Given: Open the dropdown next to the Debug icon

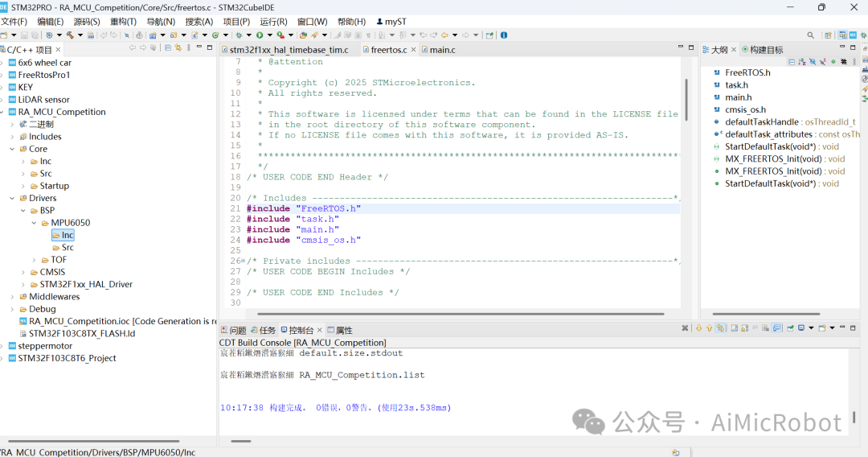Looking at the screenshot, I should (248, 35).
